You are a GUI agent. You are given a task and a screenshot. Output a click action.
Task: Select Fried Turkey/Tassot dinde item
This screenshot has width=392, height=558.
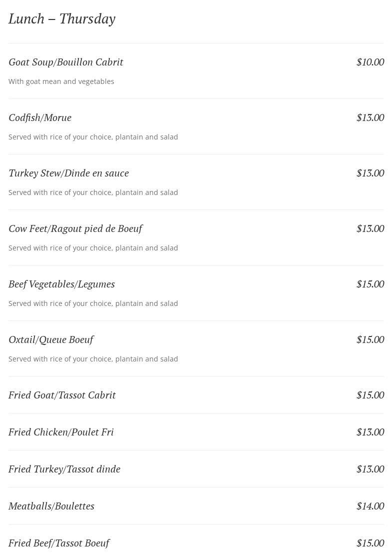click(x=64, y=469)
